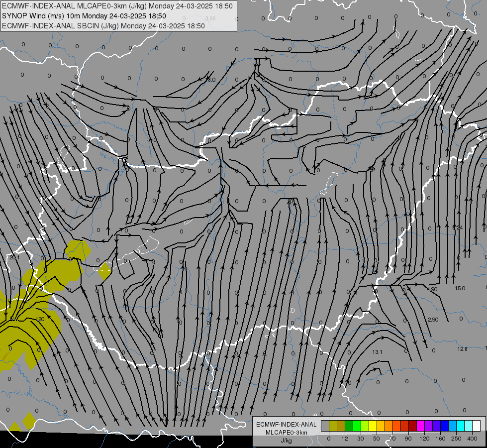Click the 8.24 value on the map

[458, 227]
